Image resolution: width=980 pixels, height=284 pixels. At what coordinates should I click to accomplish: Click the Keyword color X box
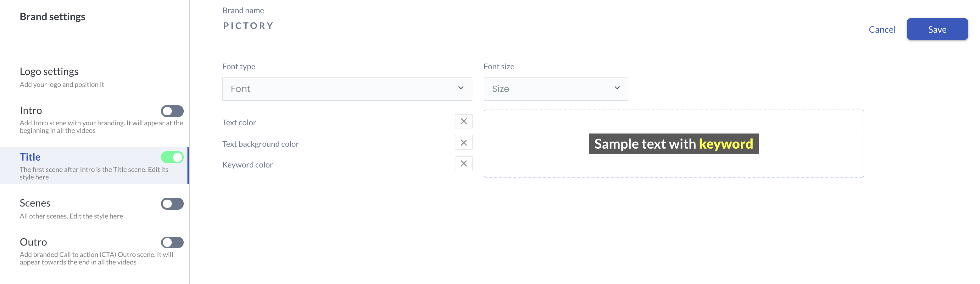[x=463, y=164]
